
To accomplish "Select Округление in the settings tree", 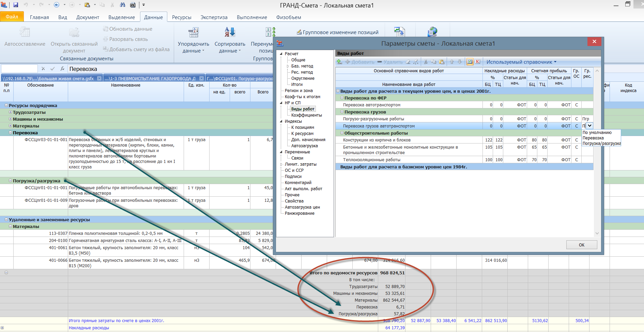I will point(303,78).
